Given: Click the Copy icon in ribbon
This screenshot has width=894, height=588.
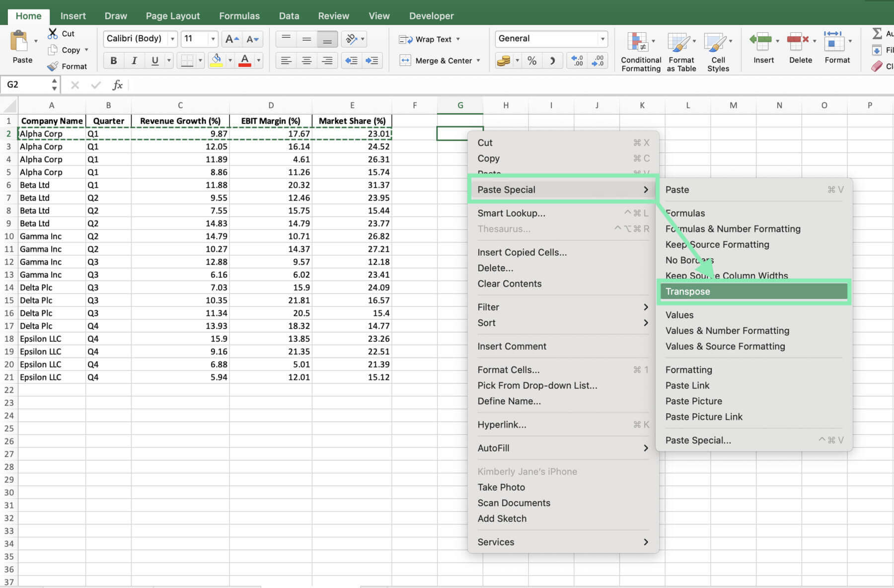Looking at the screenshot, I should coord(53,50).
